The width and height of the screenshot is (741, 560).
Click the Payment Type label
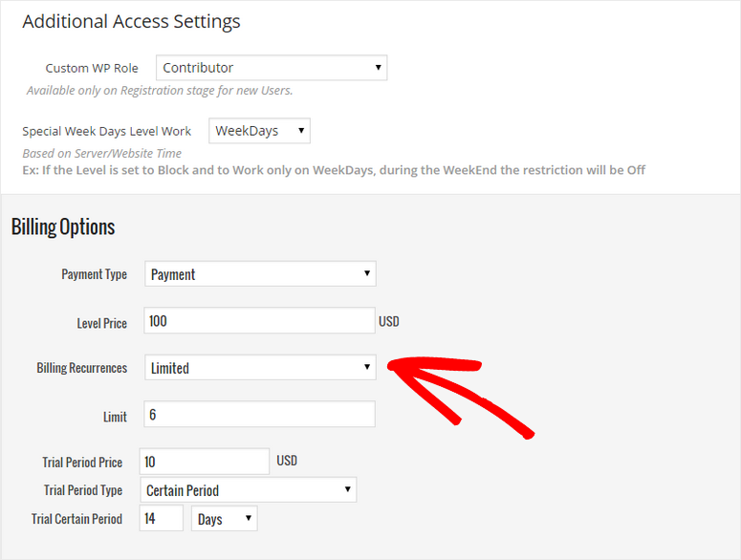pos(94,274)
